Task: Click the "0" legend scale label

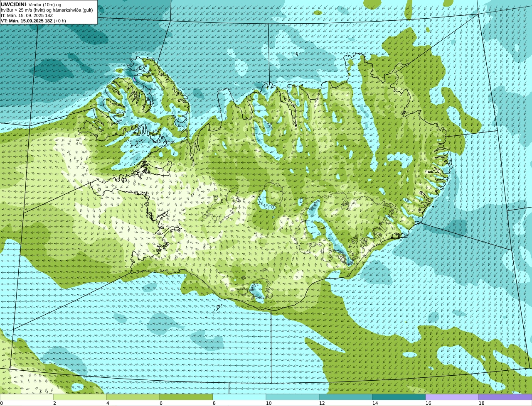Action: (2, 403)
